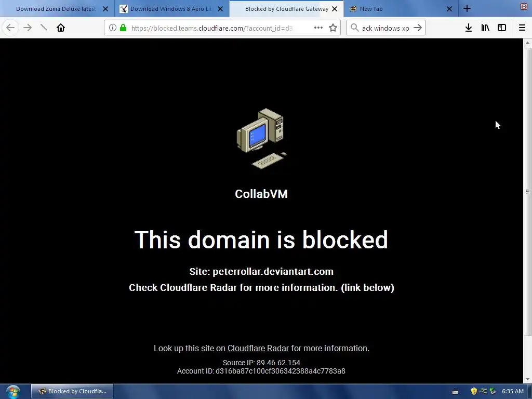Image resolution: width=532 pixels, height=399 pixels.
Task: Submit search with the arrow button
Action: (418, 28)
